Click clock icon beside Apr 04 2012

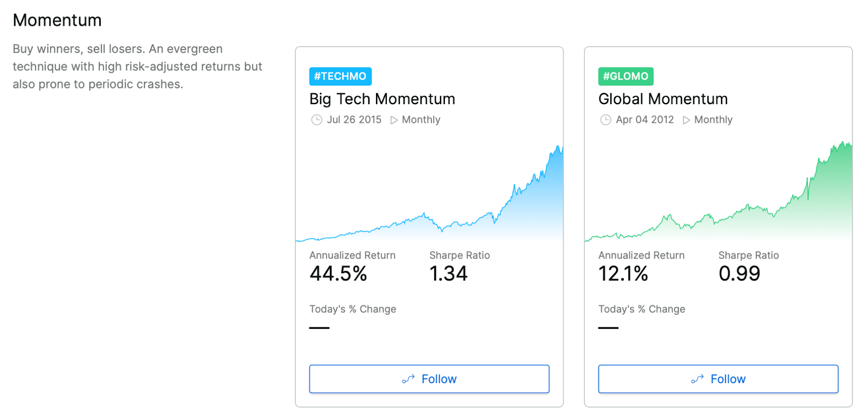coord(605,120)
